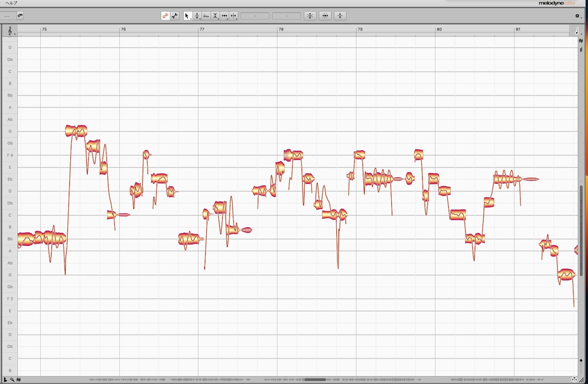Click the vertical zoom slider knob
The height and width of the screenshot is (384, 588).
pos(581,360)
